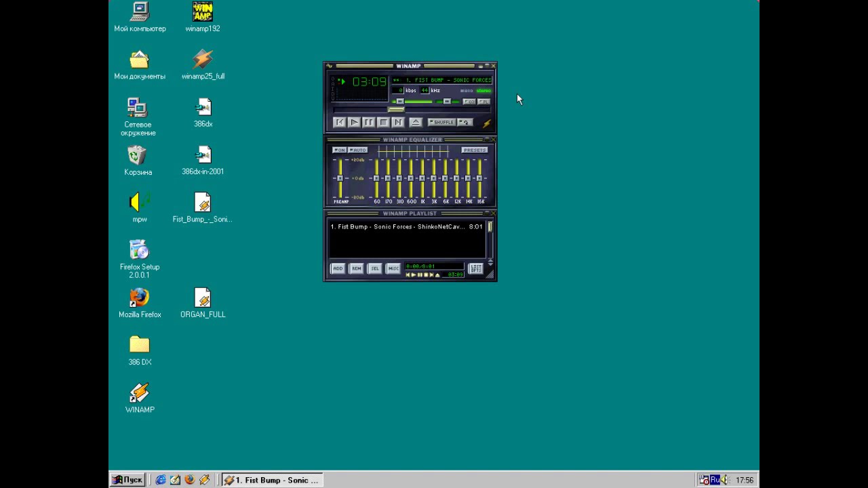Click the balance slider handle
Screen dimensions: 868x488
tap(446, 102)
